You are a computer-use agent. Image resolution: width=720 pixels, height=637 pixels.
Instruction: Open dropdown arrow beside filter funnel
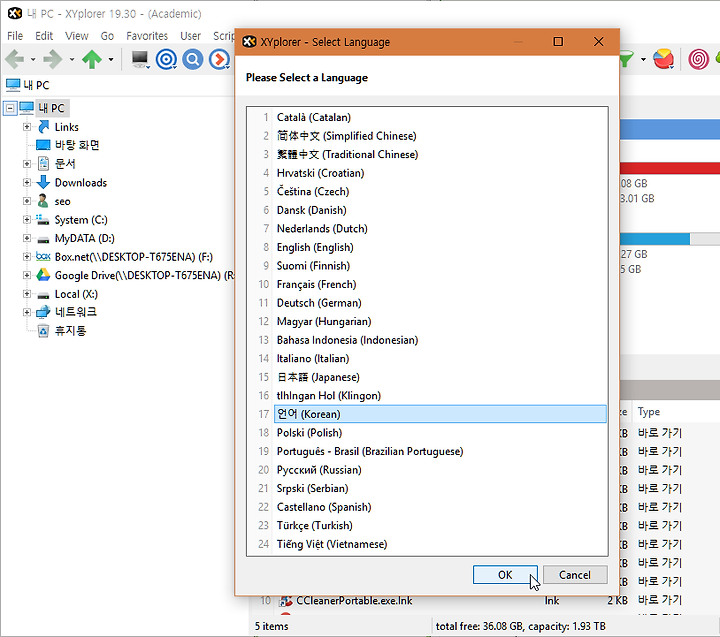click(x=643, y=60)
